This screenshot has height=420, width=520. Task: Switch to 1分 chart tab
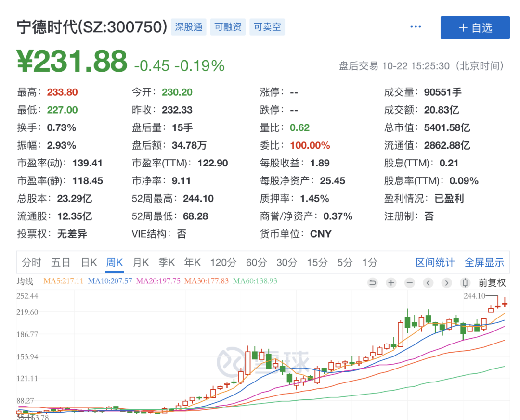coord(370,263)
